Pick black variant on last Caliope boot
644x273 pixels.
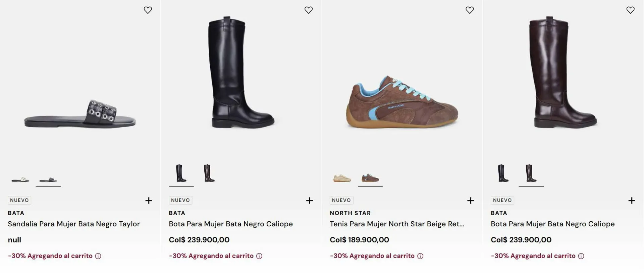(x=503, y=173)
